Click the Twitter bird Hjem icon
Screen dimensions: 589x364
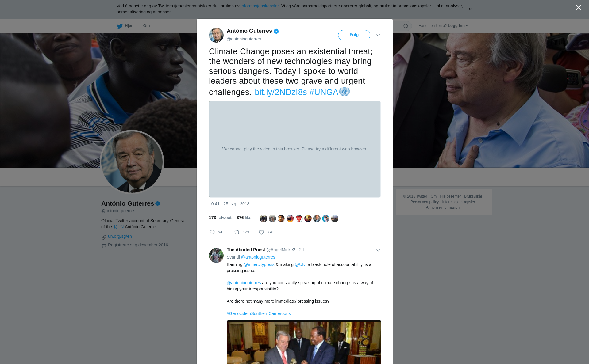(120, 26)
